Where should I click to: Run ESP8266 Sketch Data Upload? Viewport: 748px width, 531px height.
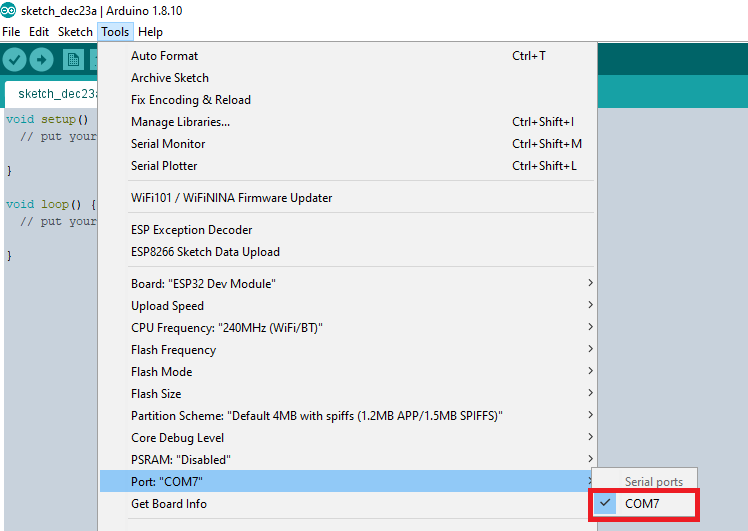click(348, 251)
